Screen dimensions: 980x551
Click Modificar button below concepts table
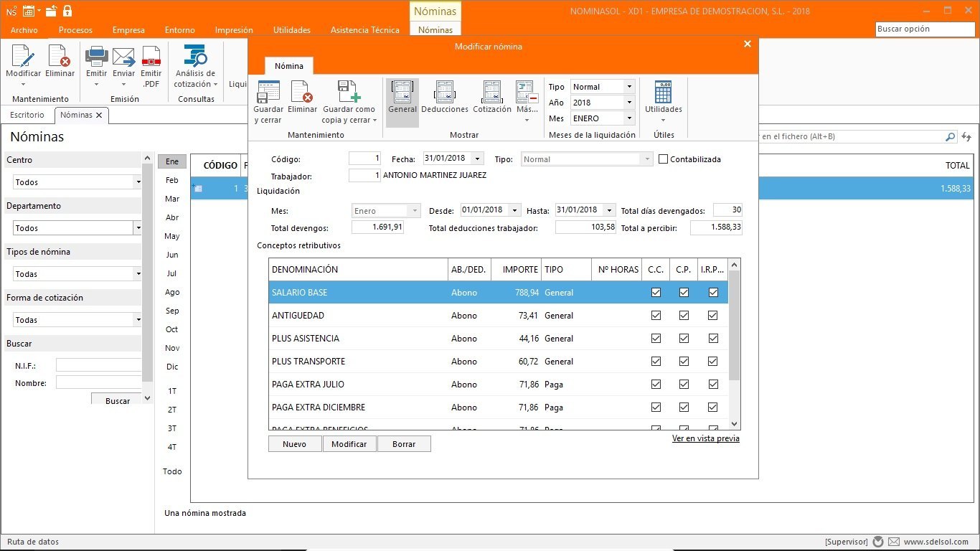349,444
